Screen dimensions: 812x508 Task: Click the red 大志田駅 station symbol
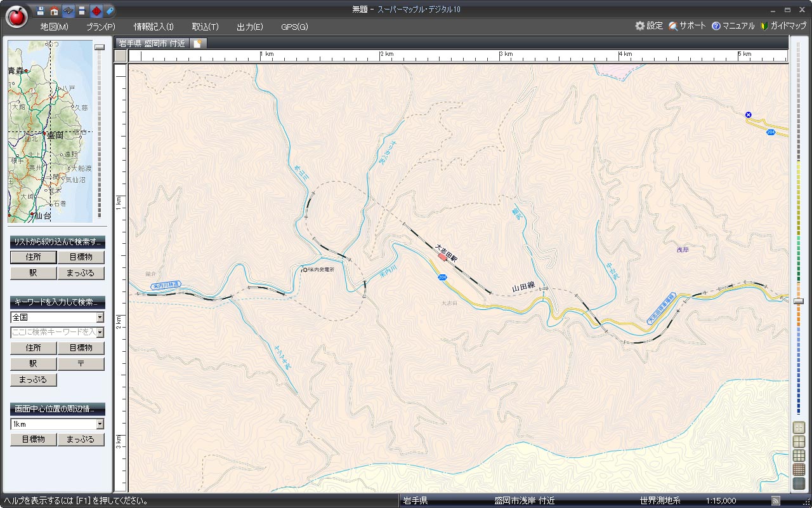click(443, 257)
